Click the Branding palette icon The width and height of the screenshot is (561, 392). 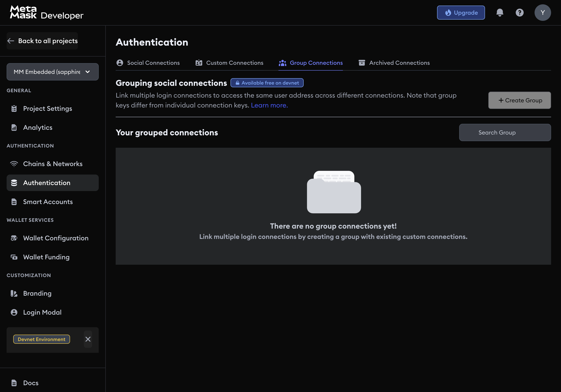[x=14, y=293]
